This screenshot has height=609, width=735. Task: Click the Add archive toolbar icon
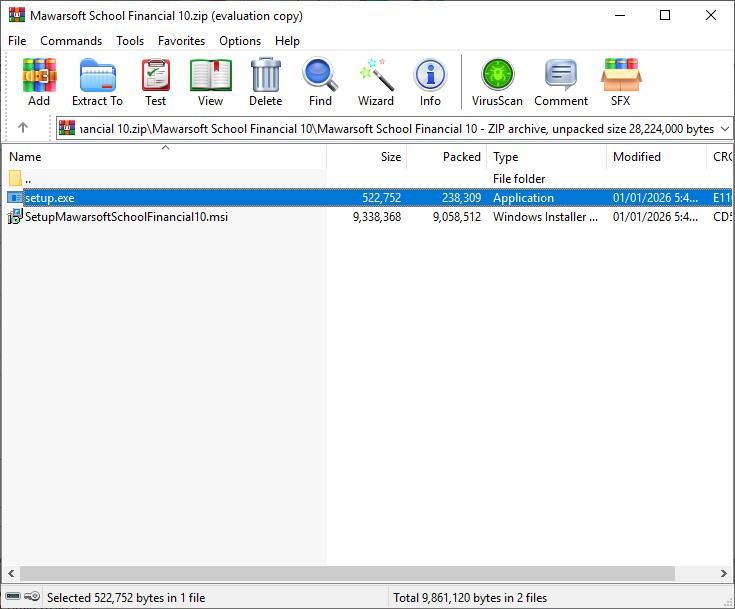[x=39, y=82]
